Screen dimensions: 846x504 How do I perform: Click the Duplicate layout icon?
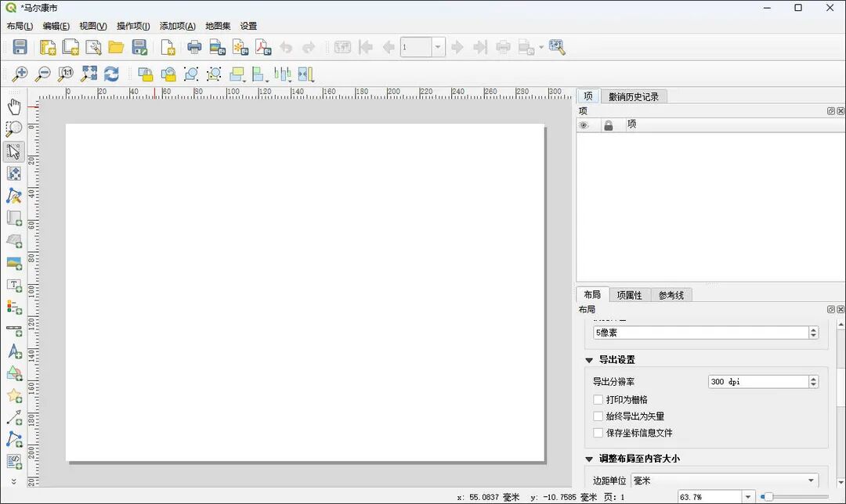point(70,48)
